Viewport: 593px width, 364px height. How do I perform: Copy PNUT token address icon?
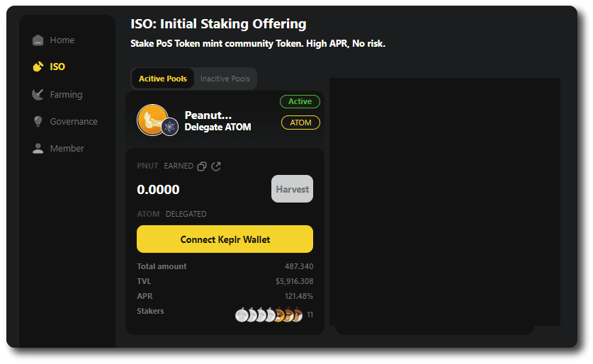[202, 166]
